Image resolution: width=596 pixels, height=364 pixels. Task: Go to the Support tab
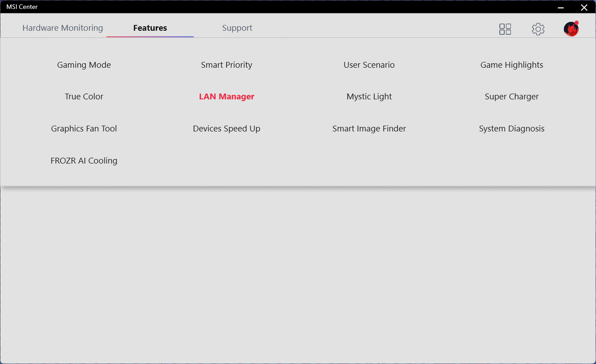pos(237,28)
